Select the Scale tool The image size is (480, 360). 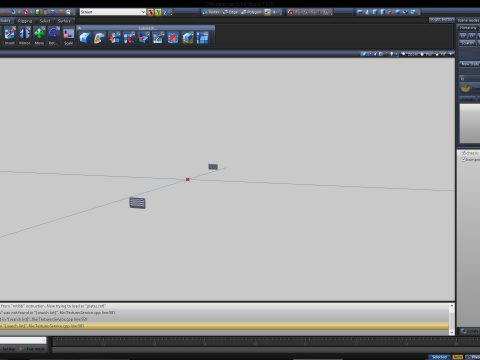point(69,36)
